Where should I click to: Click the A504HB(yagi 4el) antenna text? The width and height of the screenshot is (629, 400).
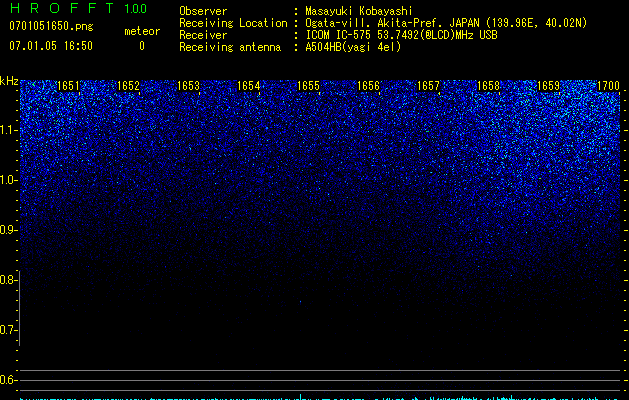353,47
